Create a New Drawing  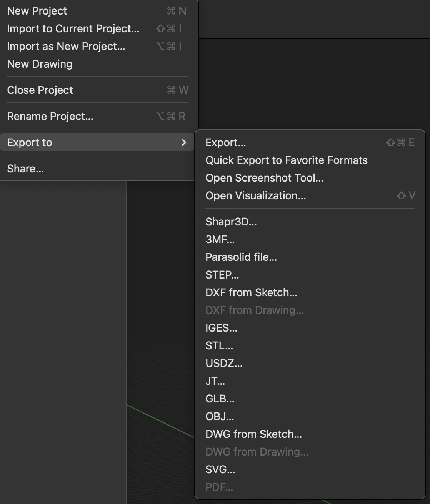tap(97, 64)
